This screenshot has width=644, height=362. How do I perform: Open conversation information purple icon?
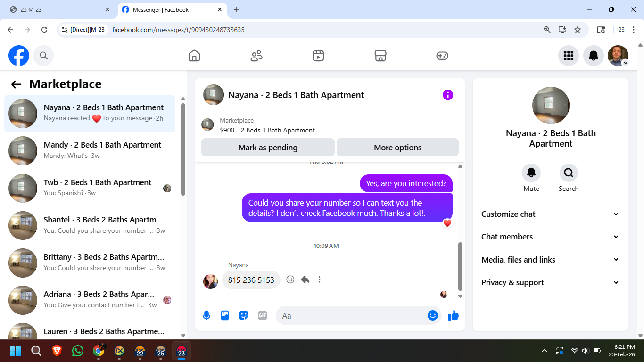coord(448,95)
